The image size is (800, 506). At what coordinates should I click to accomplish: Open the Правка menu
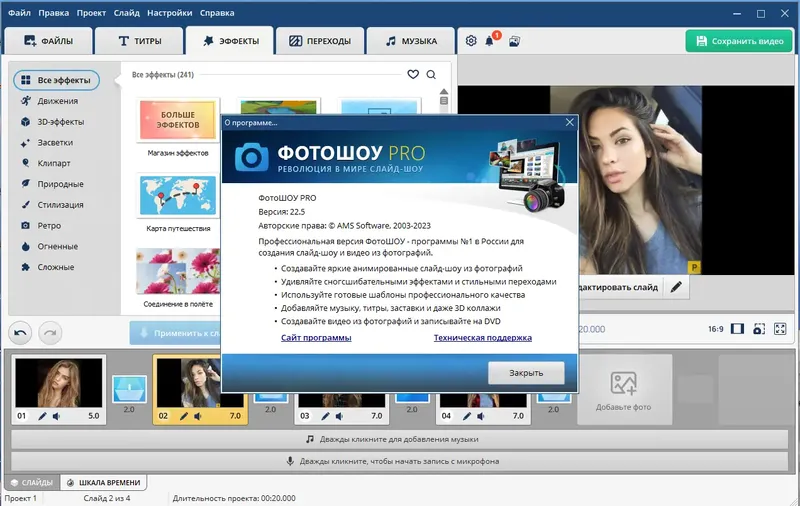54,13
